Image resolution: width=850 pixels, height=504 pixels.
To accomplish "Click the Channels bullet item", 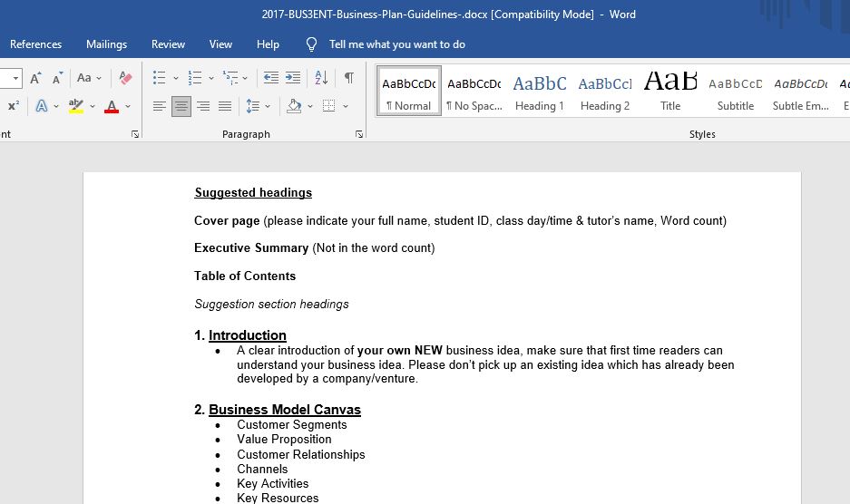I will pyautogui.click(x=262, y=469).
